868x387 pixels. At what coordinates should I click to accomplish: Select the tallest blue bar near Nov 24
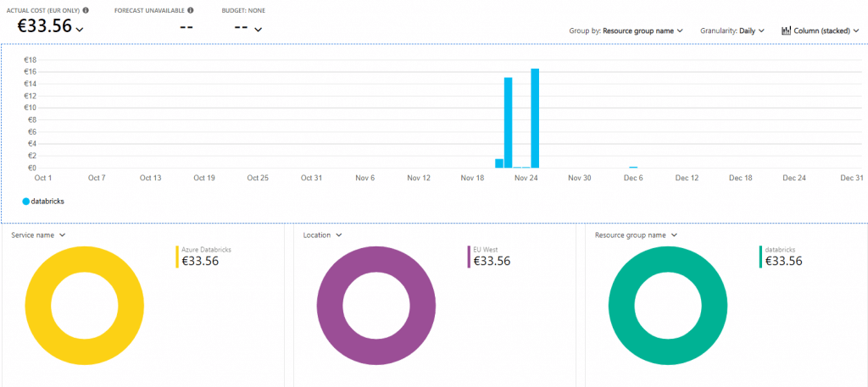click(535, 119)
